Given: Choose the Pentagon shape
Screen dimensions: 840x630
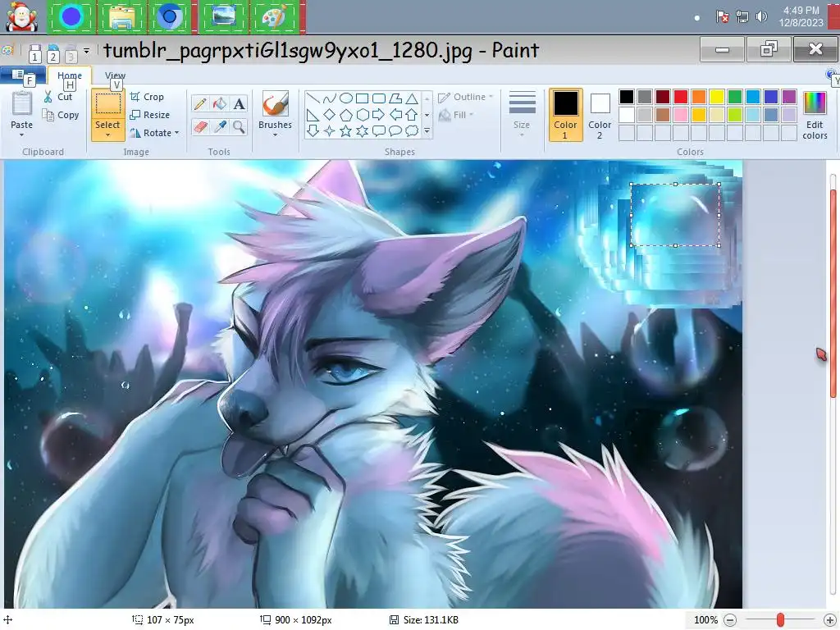Looking at the screenshot, I should (x=346, y=115).
